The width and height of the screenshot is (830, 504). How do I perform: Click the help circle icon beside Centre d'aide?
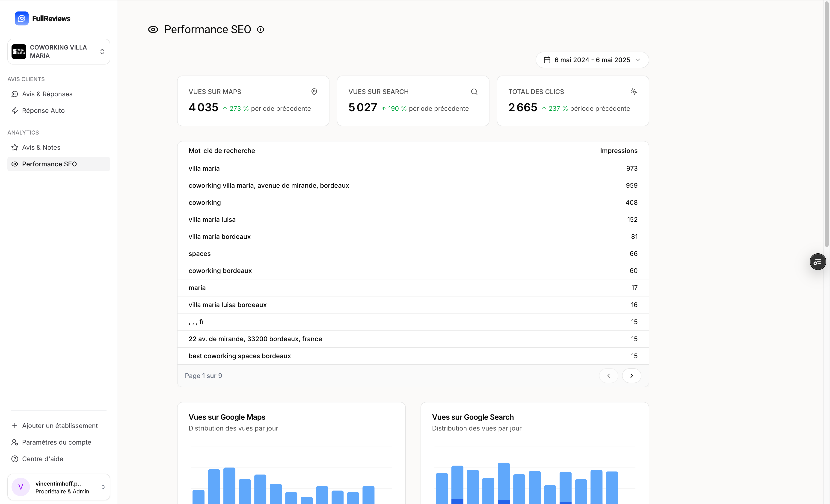click(x=15, y=459)
